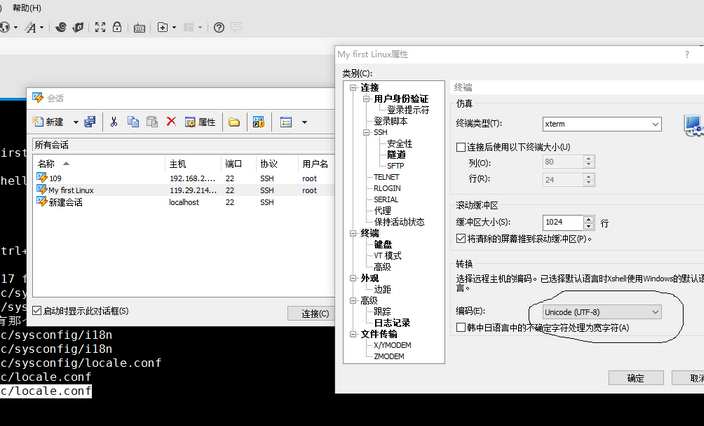Screen dimensions: 704x426
Task: Click the yellow folder icon in sessions toolbar
Action: [234, 122]
